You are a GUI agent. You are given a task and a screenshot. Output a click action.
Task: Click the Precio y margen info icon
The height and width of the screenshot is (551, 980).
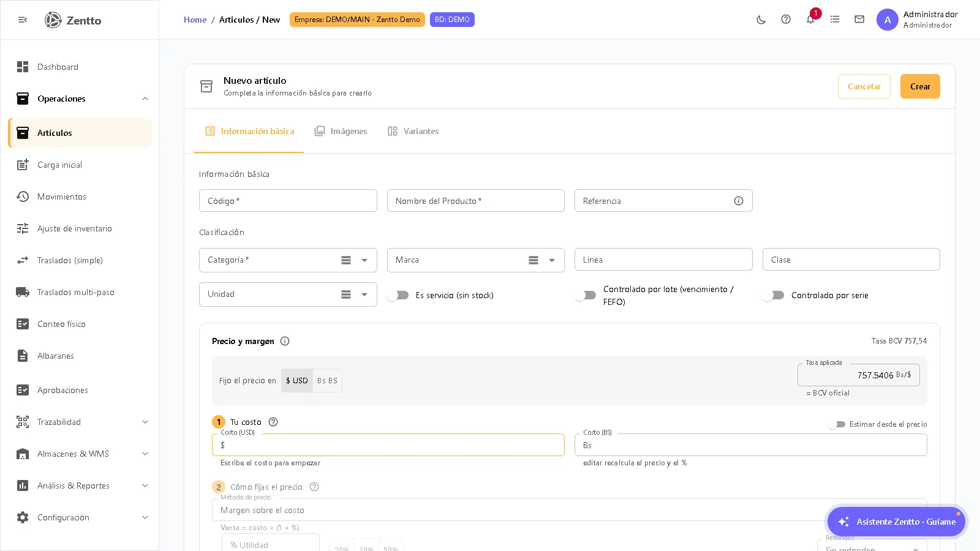click(285, 341)
